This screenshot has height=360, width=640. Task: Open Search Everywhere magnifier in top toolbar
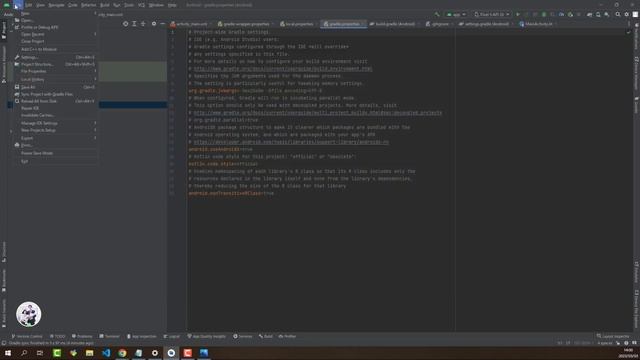pos(618,14)
